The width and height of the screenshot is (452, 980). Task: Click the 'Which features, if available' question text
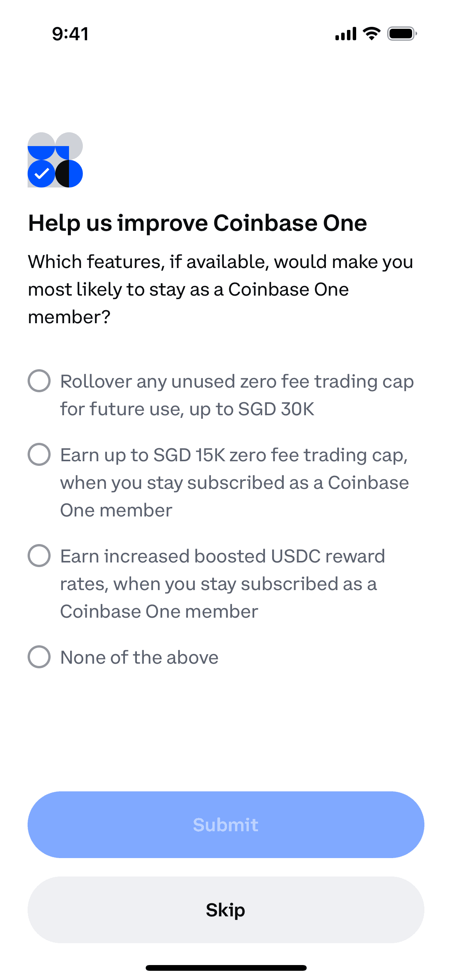pos(220,289)
